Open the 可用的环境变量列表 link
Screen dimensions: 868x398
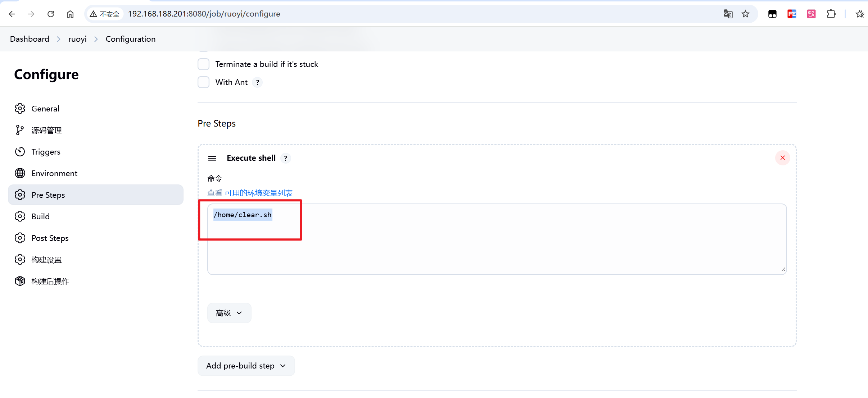(258, 193)
